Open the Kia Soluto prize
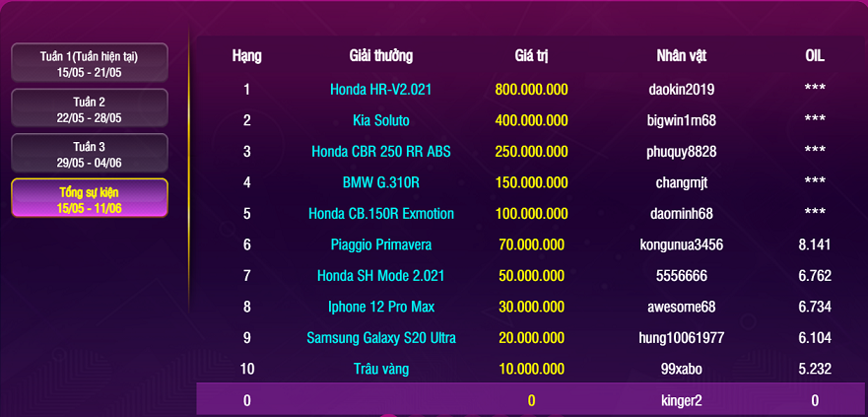 tap(380, 120)
